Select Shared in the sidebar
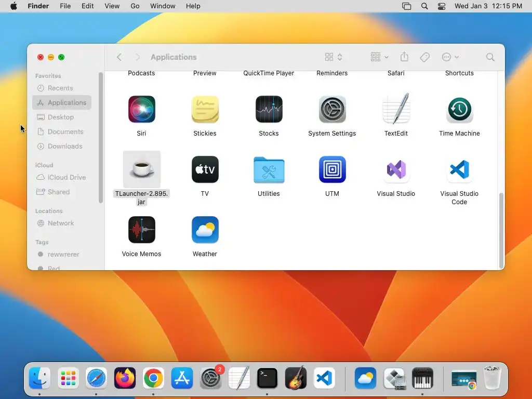The width and height of the screenshot is (532, 399). point(62,192)
